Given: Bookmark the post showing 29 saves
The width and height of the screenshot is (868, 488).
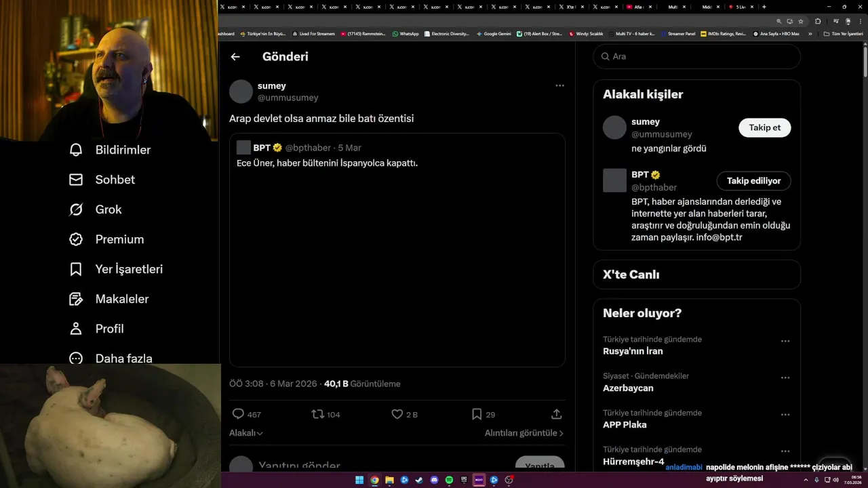Looking at the screenshot, I should [477, 414].
